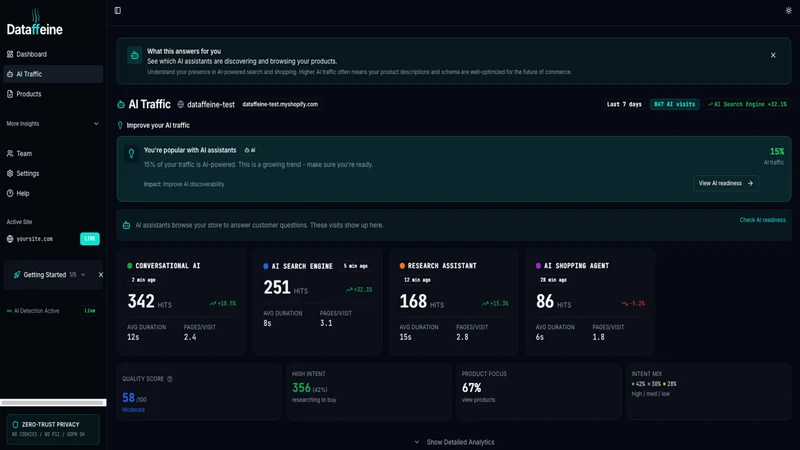Click orange dot beside Research Assistant

pos(402,266)
